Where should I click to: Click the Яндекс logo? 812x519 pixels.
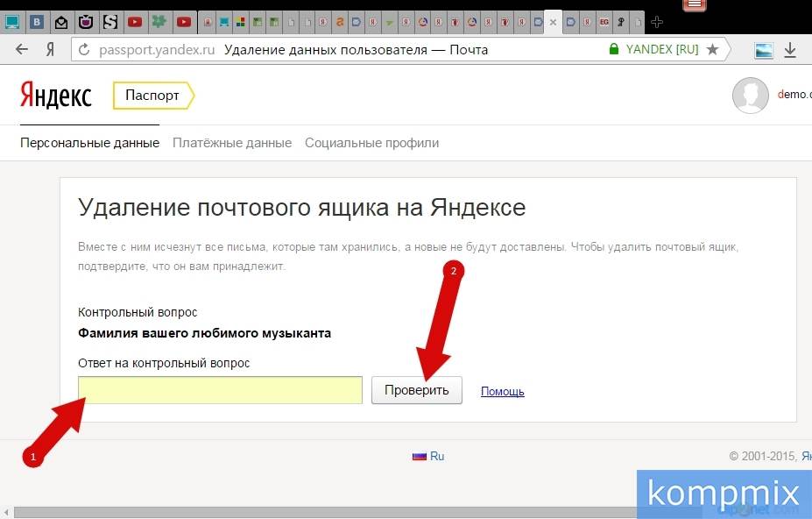coord(56,95)
